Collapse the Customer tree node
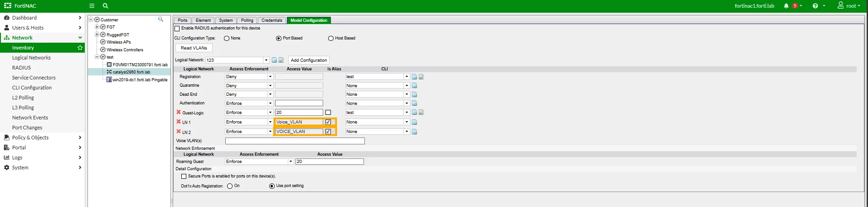The image size is (868, 207). coord(91,20)
